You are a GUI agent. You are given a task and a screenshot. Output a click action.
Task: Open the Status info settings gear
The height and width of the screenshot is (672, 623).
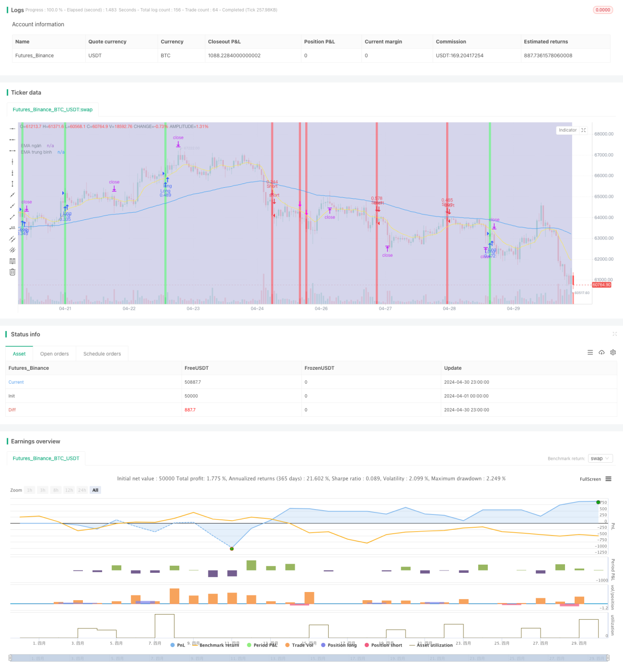pos(613,353)
